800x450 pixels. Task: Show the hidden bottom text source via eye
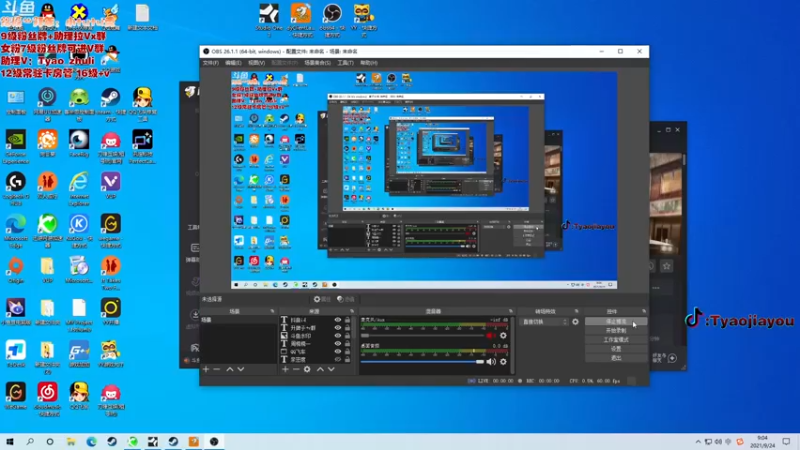pyautogui.click(x=337, y=360)
